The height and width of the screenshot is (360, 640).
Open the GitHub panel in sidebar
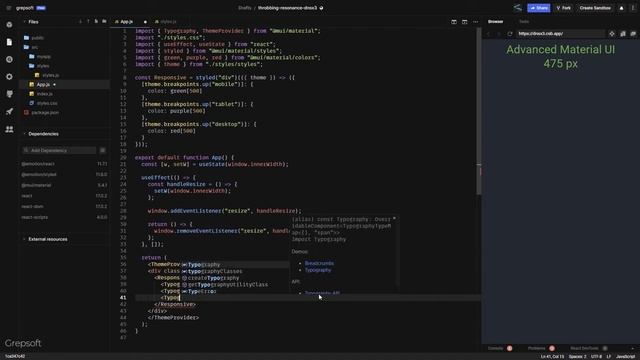coord(9,94)
